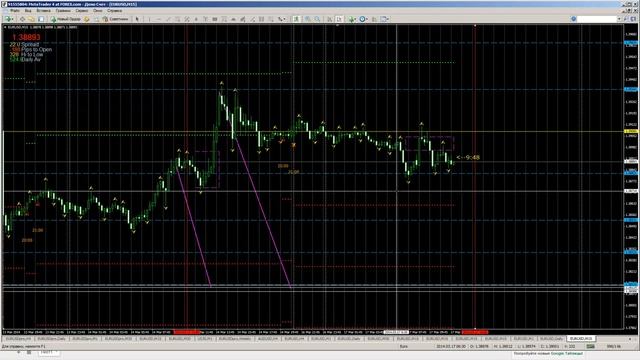Click the connection status bars icon

(590, 346)
